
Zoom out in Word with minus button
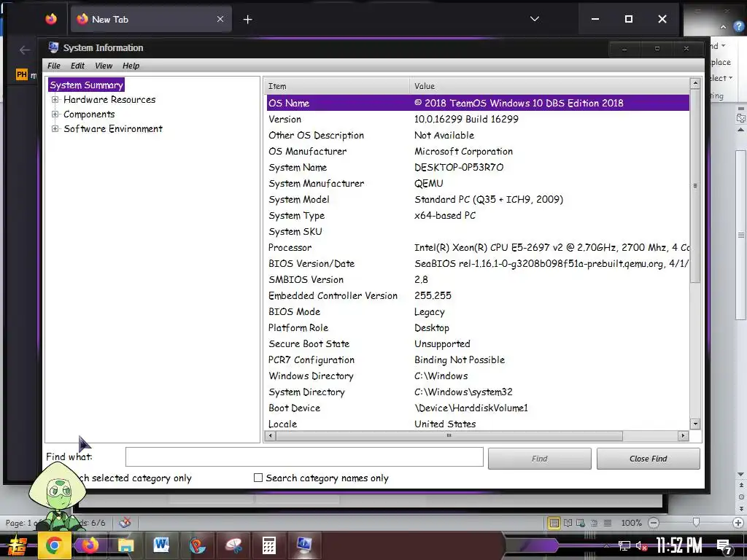click(654, 523)
